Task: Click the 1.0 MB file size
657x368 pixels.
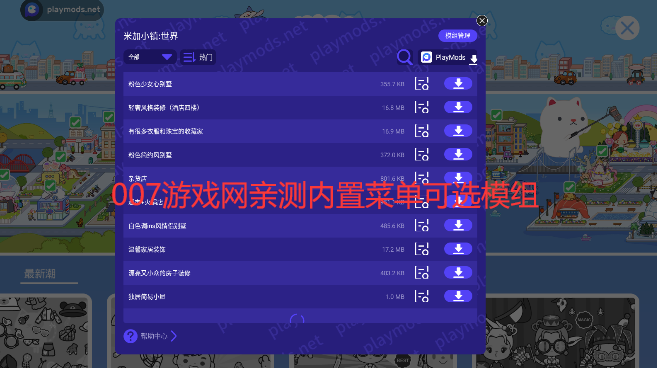Action: click(395, 296)
